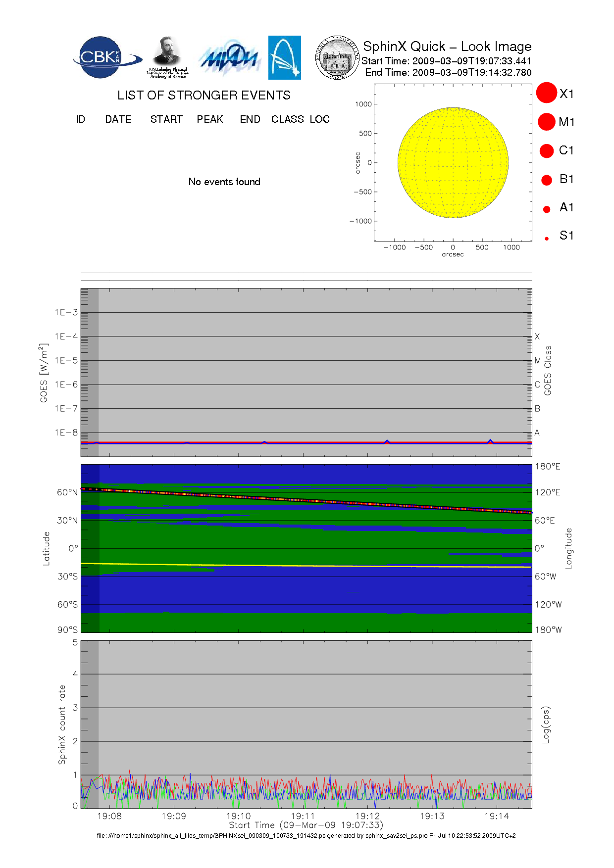Click the Start Time 2009-03-09T19:07:33.441 text
The height and width of the screenshot is (868, 614).
pyautogui.click(x=446, y=61)
